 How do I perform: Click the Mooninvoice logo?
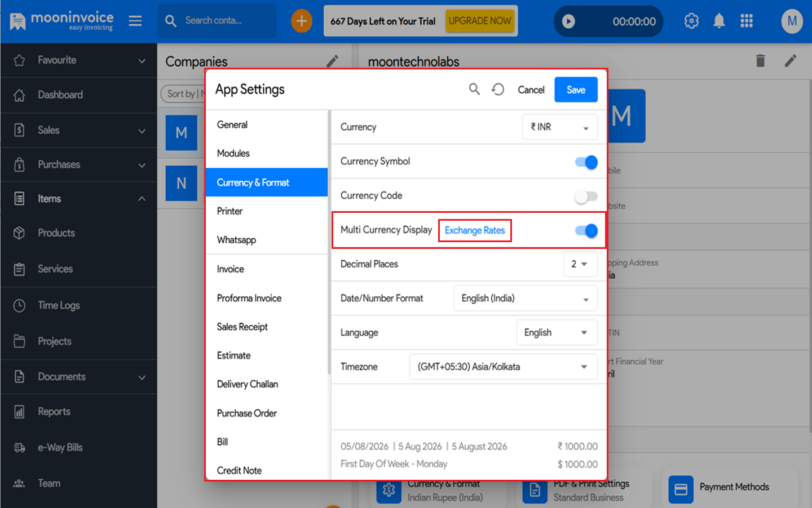coord(61,21)
